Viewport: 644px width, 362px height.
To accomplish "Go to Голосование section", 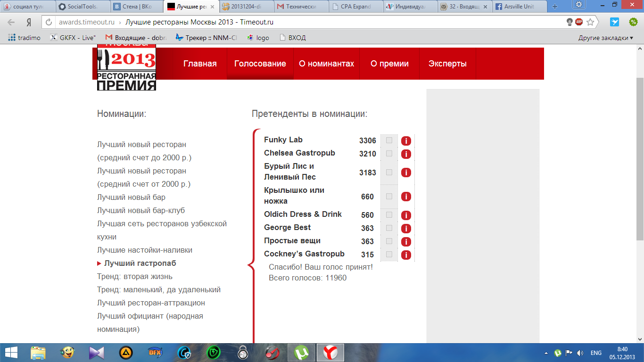I will point(260,64).
